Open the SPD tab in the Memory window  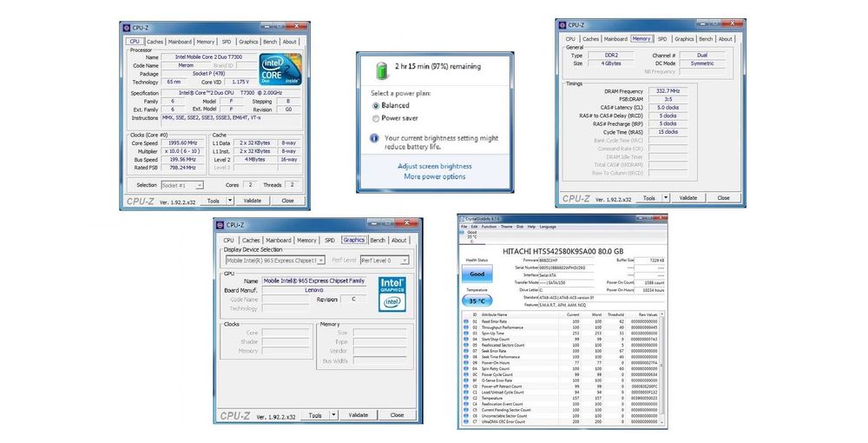(662, 39)
